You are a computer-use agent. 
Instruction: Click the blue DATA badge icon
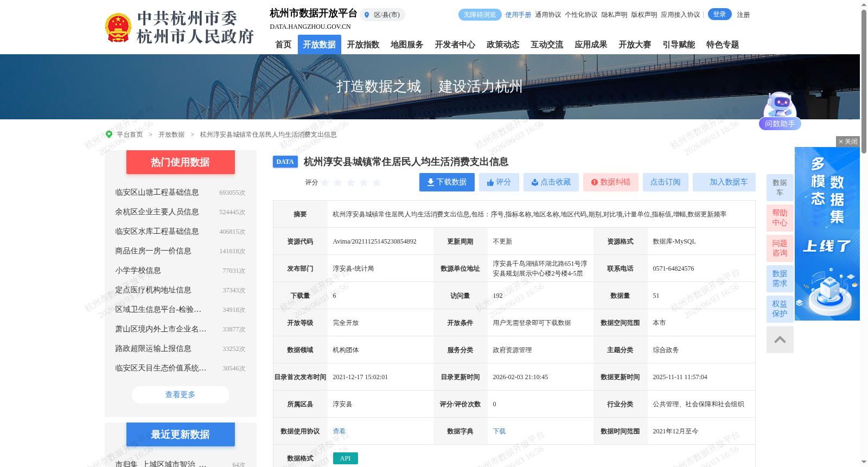point(285,162)
